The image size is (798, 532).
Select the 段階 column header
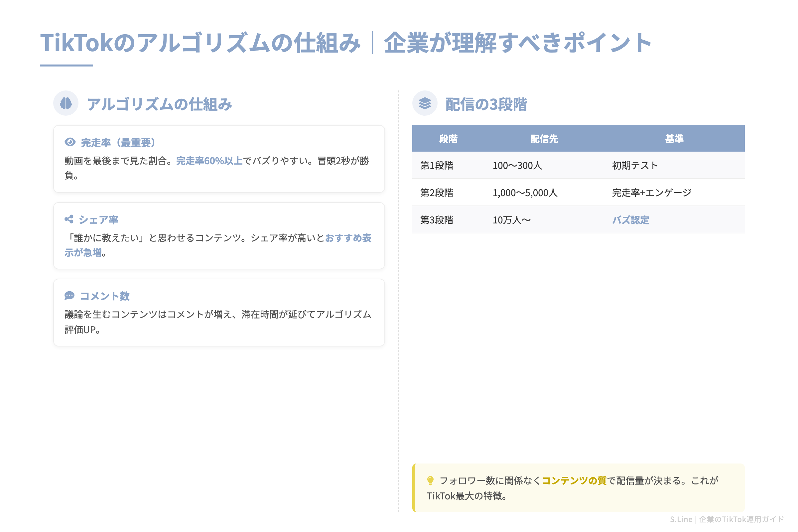pos(449,138)
